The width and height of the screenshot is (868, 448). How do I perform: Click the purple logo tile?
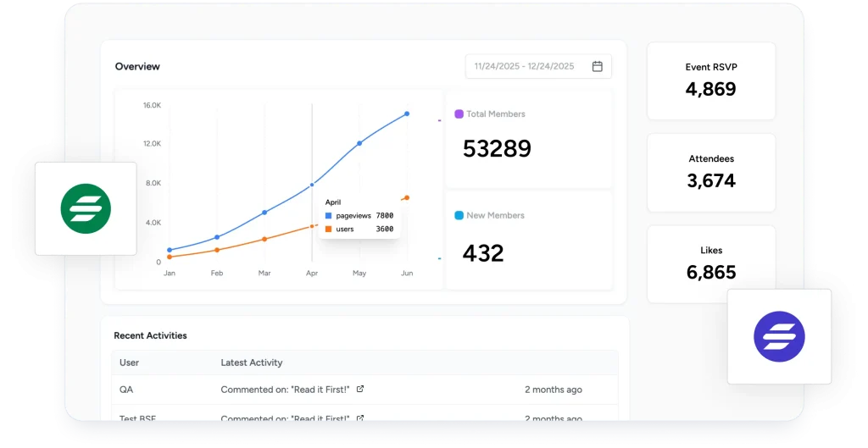[779, 336]
